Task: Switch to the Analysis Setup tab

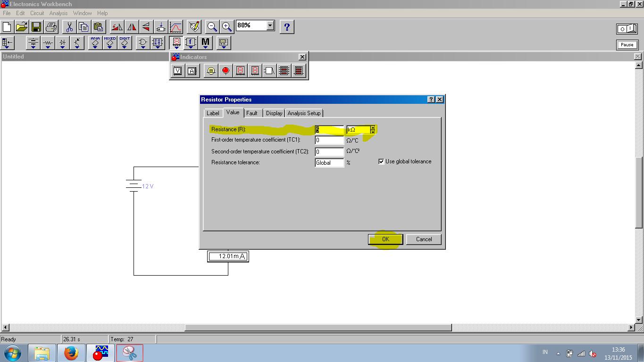Action: click(304, 113)
